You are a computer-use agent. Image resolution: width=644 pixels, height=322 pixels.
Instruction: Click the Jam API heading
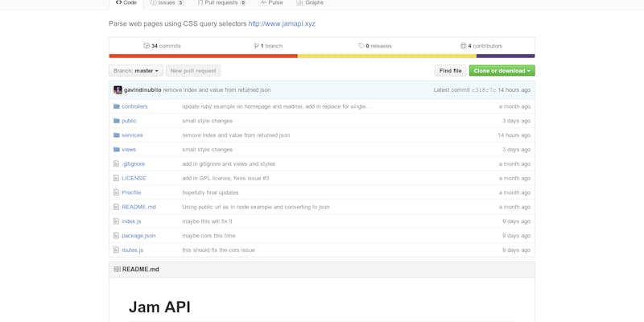(x=159, y=307)
